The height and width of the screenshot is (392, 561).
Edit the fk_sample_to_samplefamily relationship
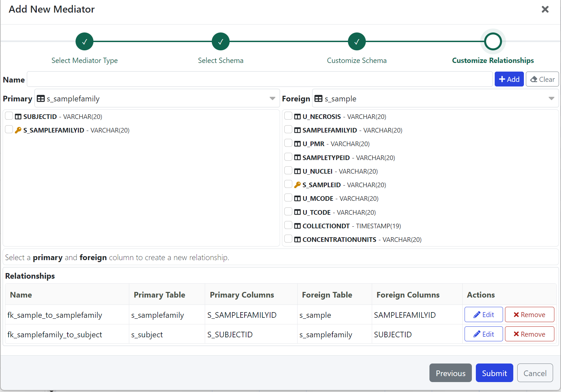(x=483, y=314)
